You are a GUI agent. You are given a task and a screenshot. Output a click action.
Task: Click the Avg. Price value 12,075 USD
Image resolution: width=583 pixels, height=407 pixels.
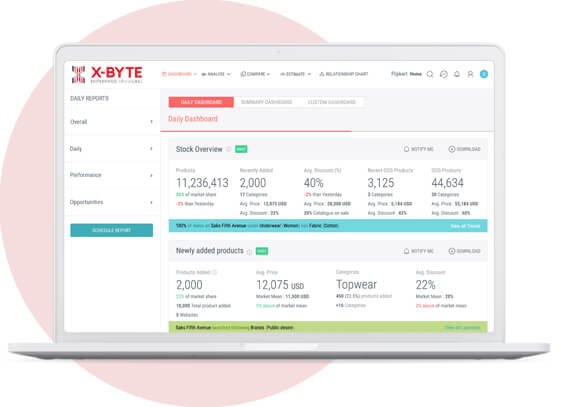point(280,285)
